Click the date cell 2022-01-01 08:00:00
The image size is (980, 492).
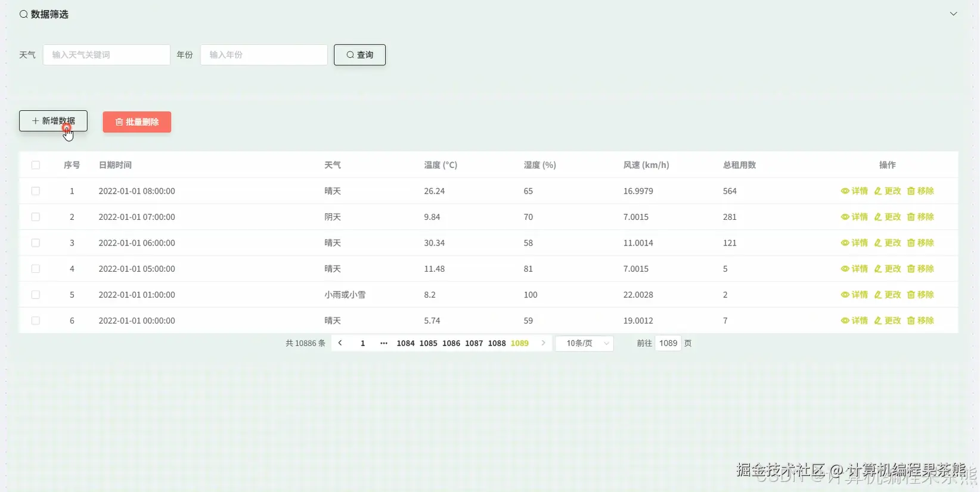(x=137, y=191)
